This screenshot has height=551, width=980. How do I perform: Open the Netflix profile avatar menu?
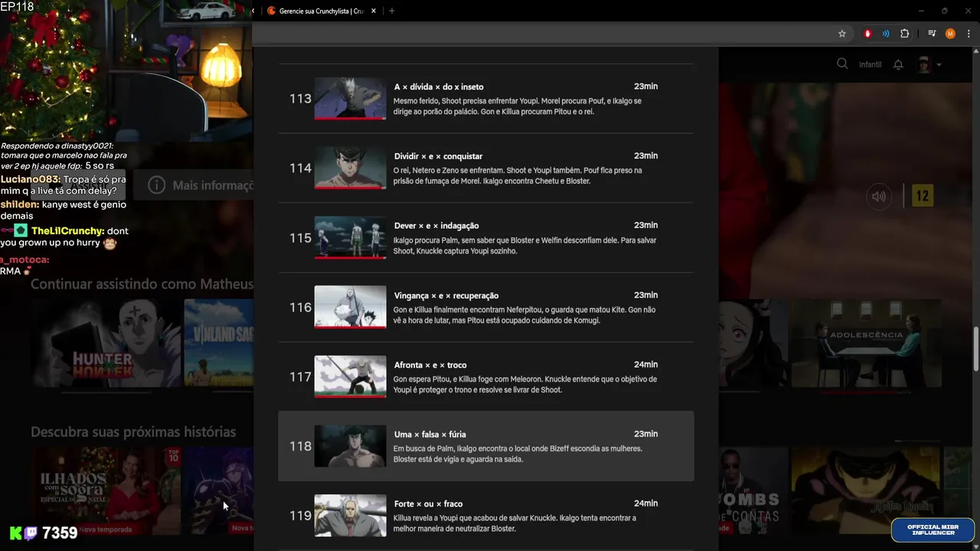(924, 64)
